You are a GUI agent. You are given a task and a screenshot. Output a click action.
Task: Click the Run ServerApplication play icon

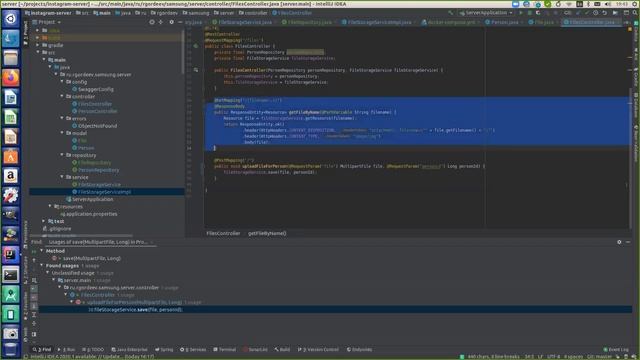pos(521,13)
